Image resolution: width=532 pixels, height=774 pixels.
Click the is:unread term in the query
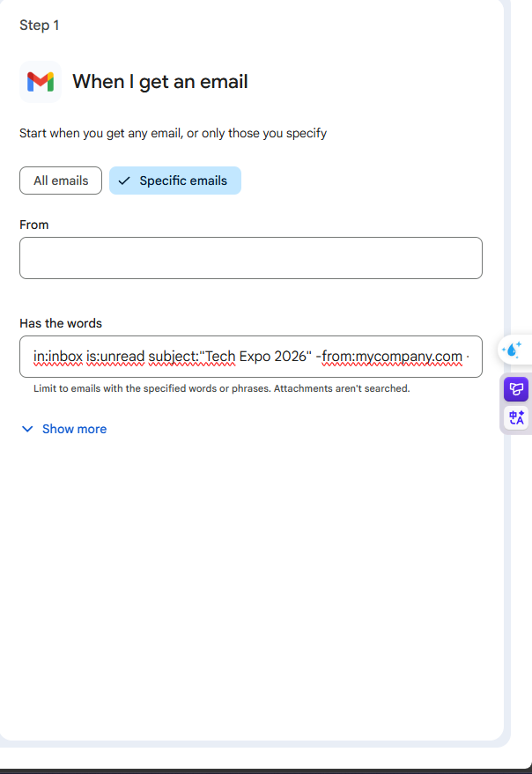116,356
